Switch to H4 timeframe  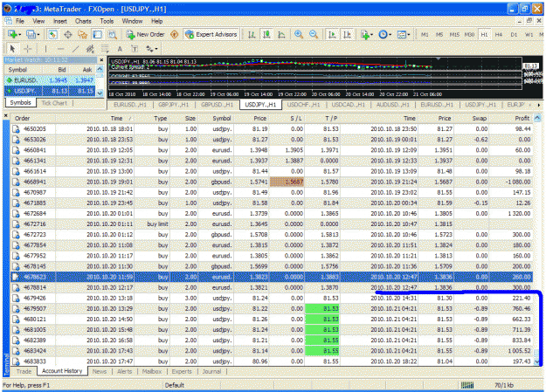(x=499, y=34)
